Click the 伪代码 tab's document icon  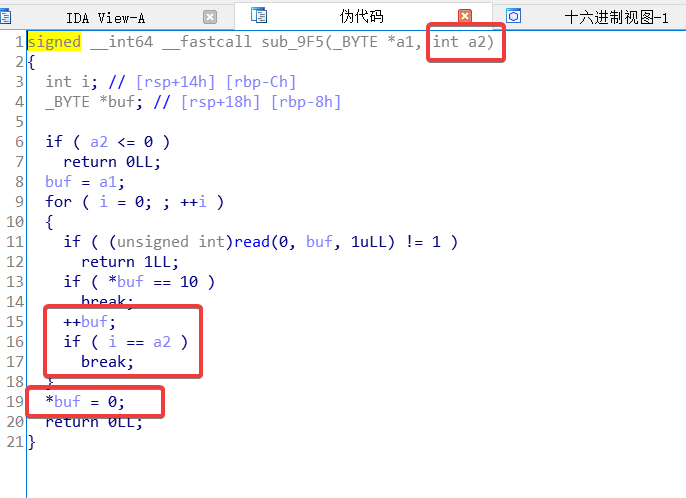pos(260,16)
